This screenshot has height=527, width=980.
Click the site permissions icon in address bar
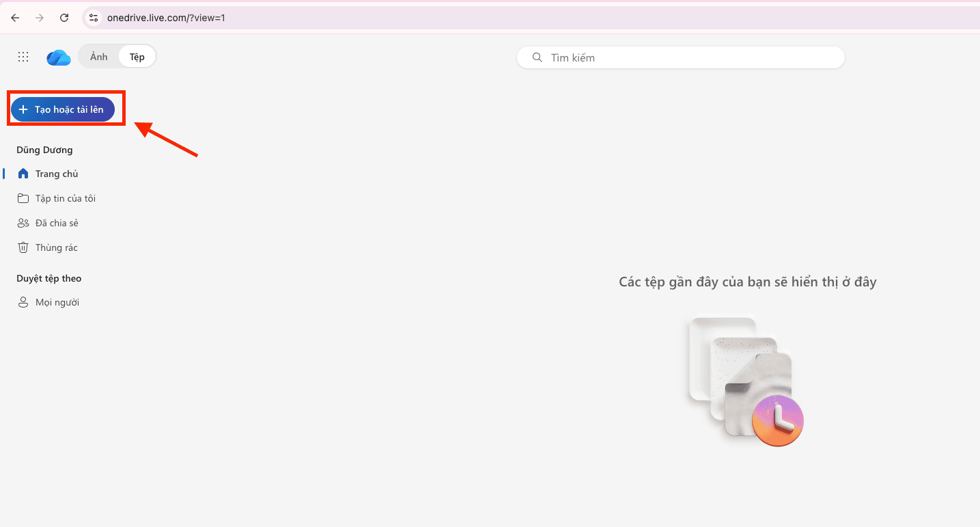pyautogui.click(x=92, y=17)
